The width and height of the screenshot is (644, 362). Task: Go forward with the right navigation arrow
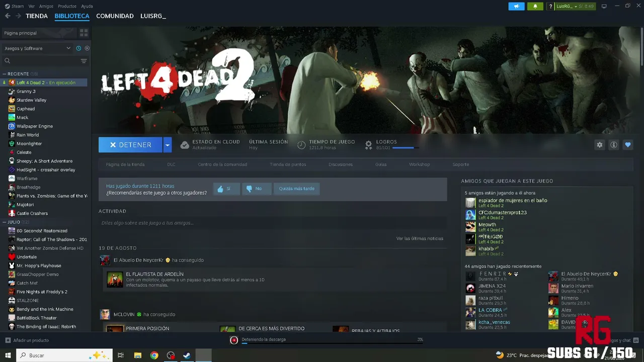coord(18,16)
